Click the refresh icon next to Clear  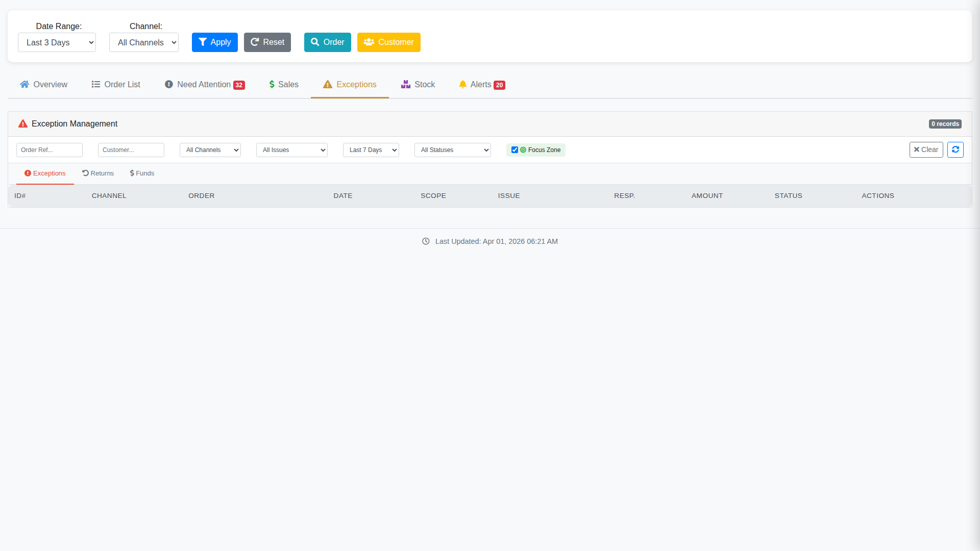point(955,149)
